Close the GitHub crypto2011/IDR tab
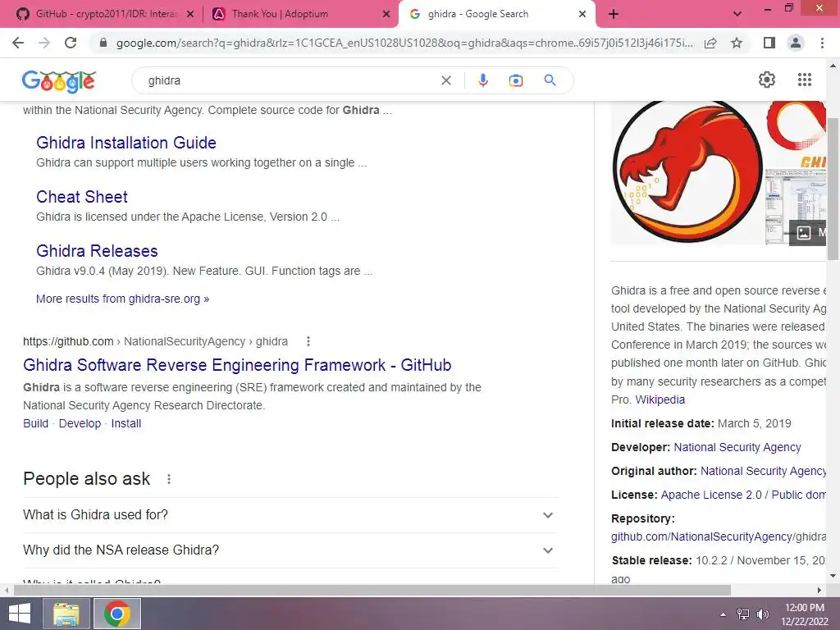The width and height of the screenshot is (840, 630). point(189,15)
